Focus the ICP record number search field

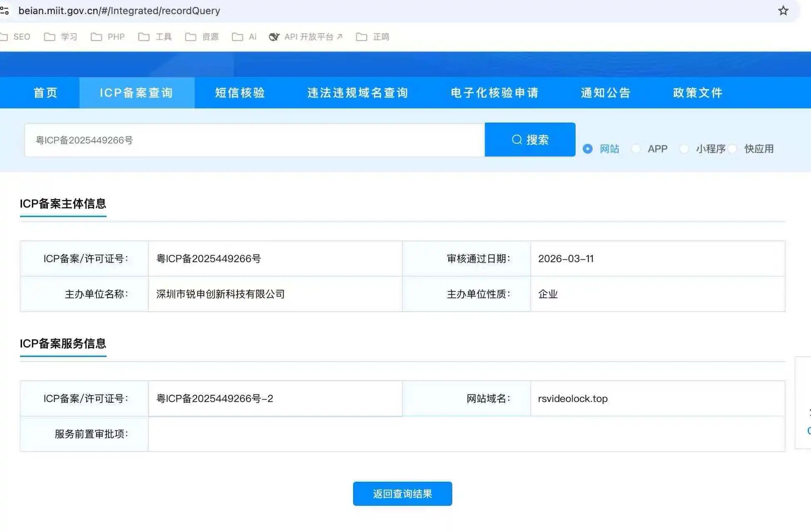(254, 140)
